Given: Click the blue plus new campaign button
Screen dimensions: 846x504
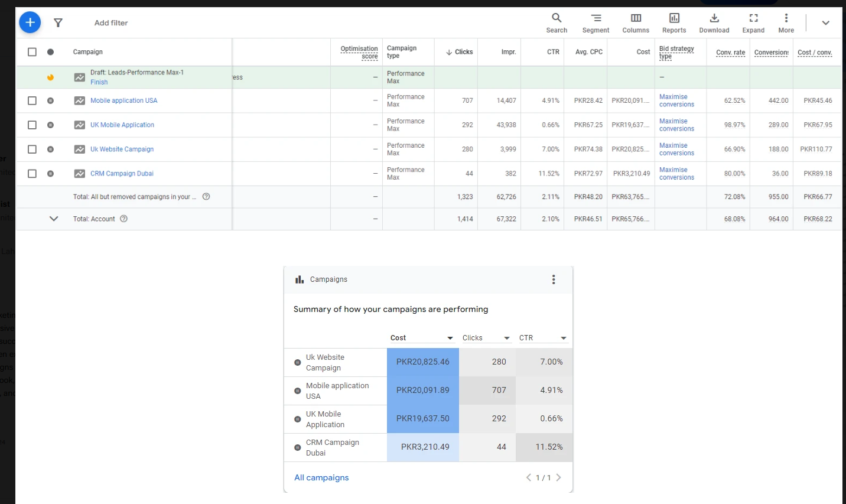Looking at the screenshot, I should point(30,22).
